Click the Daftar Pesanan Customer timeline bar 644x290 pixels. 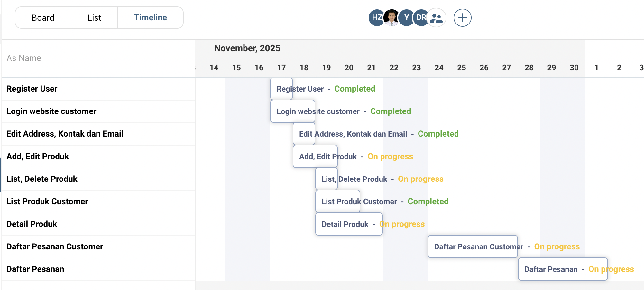473,247
